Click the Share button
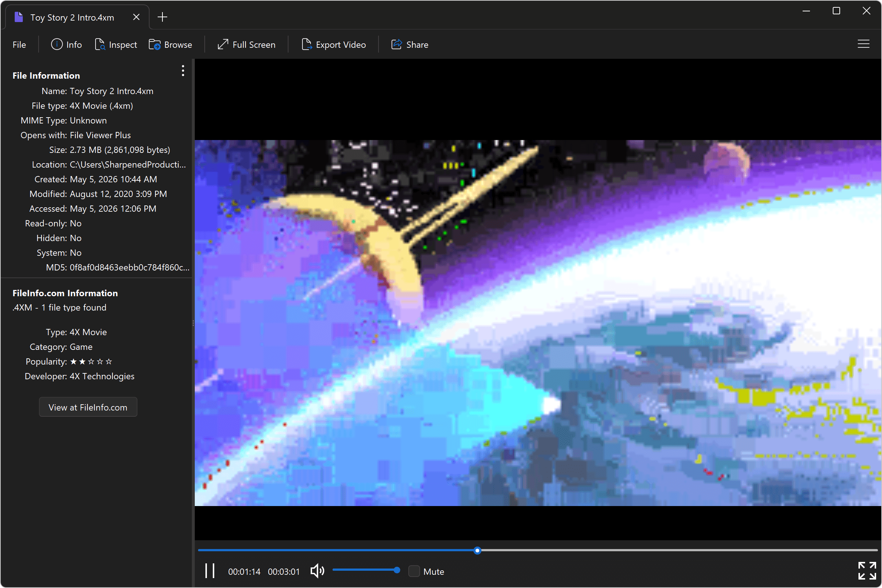882x588 pixels. point(410,44)
